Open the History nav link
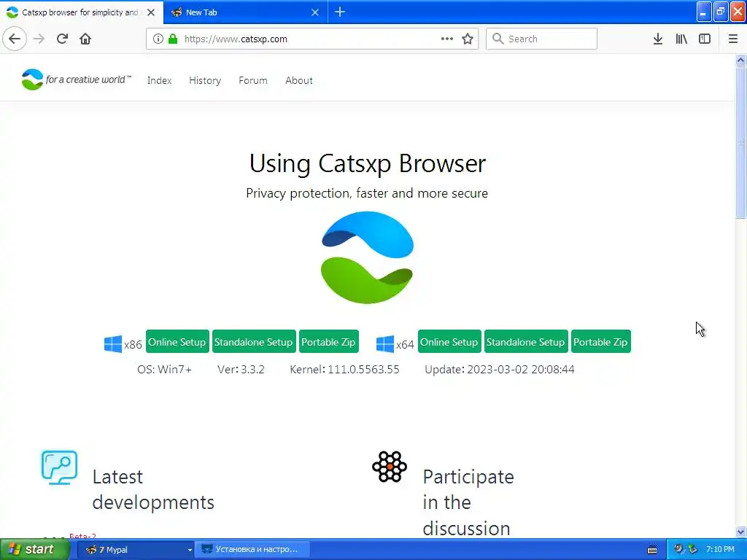Image resolution: width=747 pixels, height=560 pixels. [205, 80]
